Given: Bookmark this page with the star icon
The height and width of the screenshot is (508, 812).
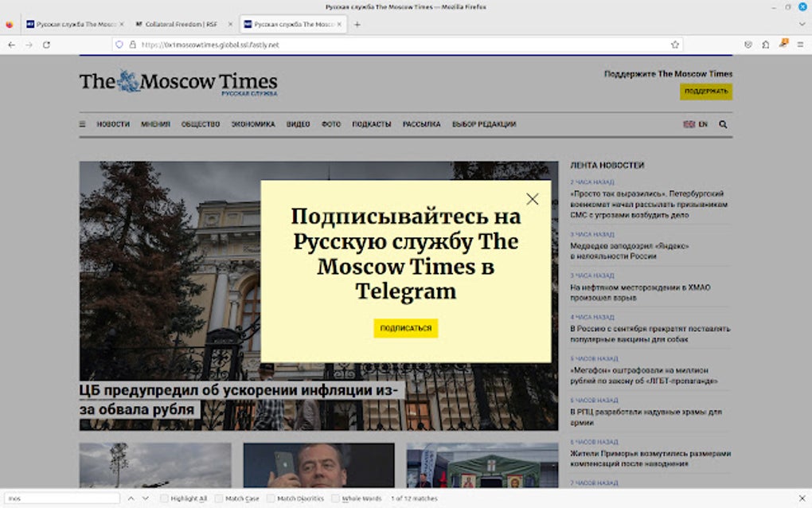Looking at the screenshot, I should coord(674,45).
